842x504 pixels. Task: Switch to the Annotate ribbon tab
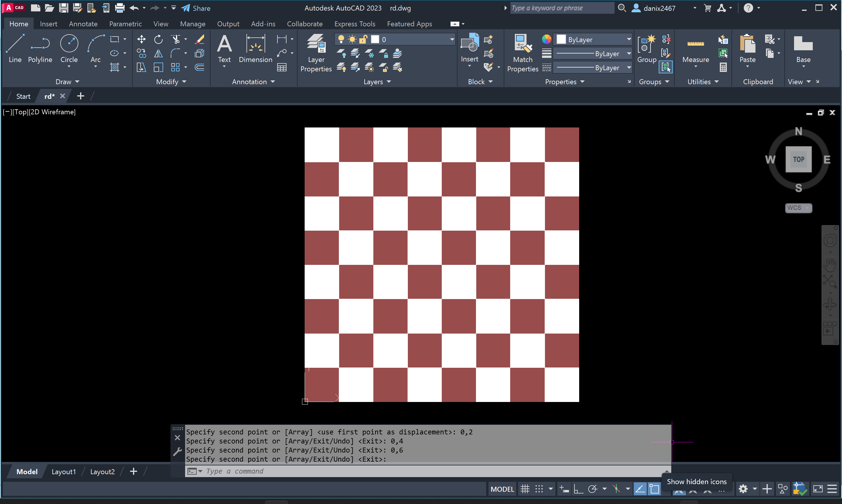[83, 24]
